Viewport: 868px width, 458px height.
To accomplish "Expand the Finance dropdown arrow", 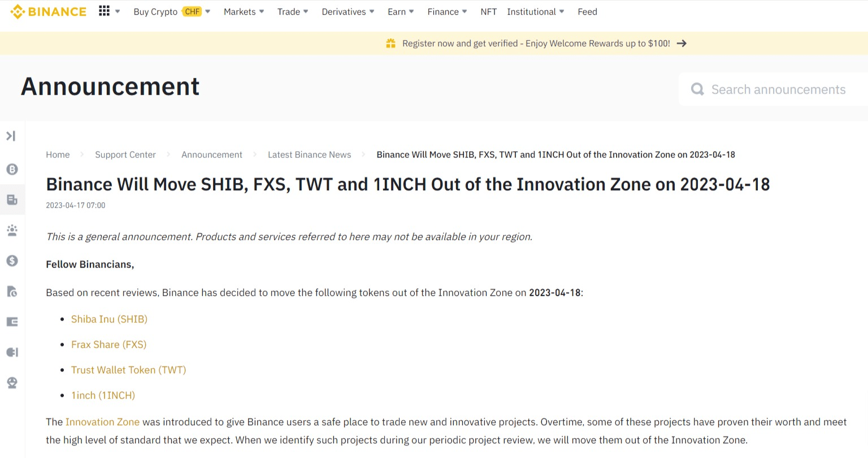I will click(465, 11).
